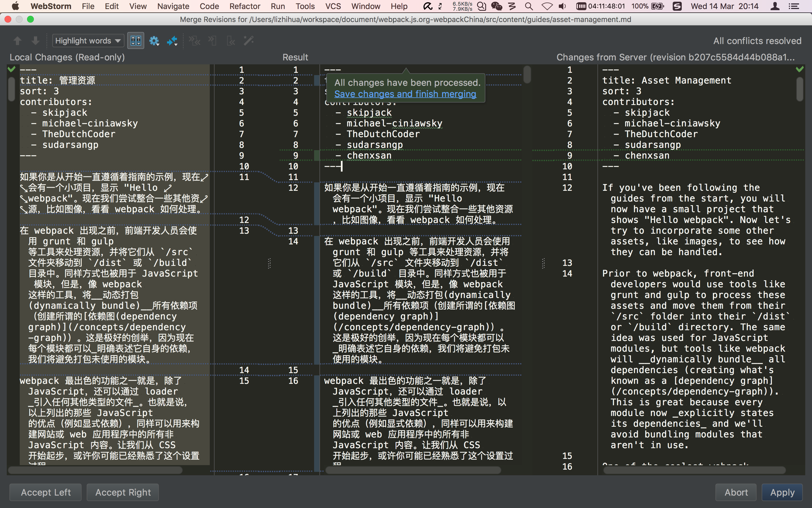This screenshot has height=508, width=812.
Task: Click the left pane horizontal scrollbar
Action: pyautogui.click(x=95, y=470)
